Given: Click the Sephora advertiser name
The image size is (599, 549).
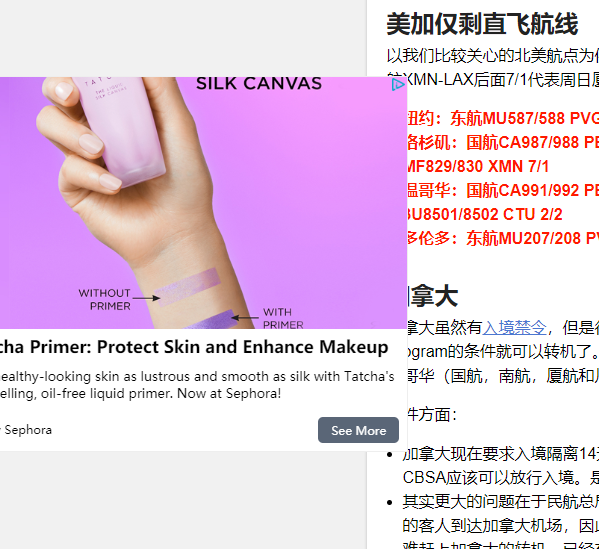Looking at the screenshot, I should point(28,430).
